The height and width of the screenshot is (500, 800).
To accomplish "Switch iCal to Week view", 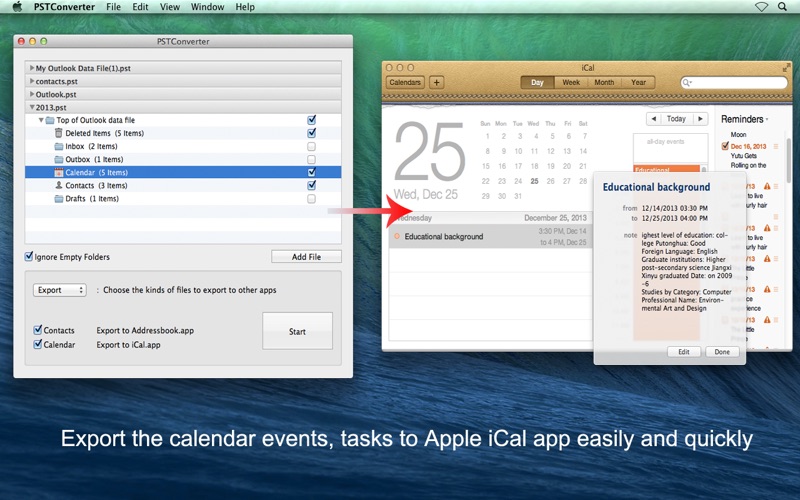I will click(571, 83).
